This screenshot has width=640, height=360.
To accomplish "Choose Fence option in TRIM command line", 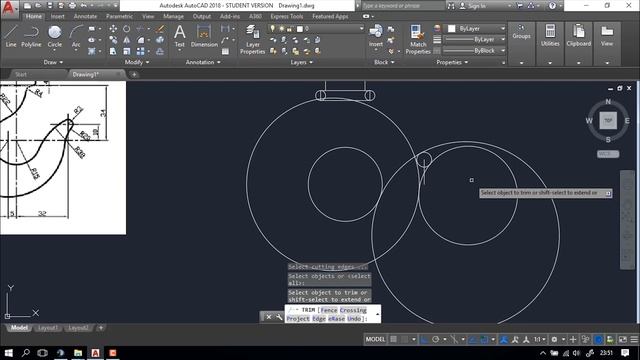I will pyautogui.click(x=329, y=310).
